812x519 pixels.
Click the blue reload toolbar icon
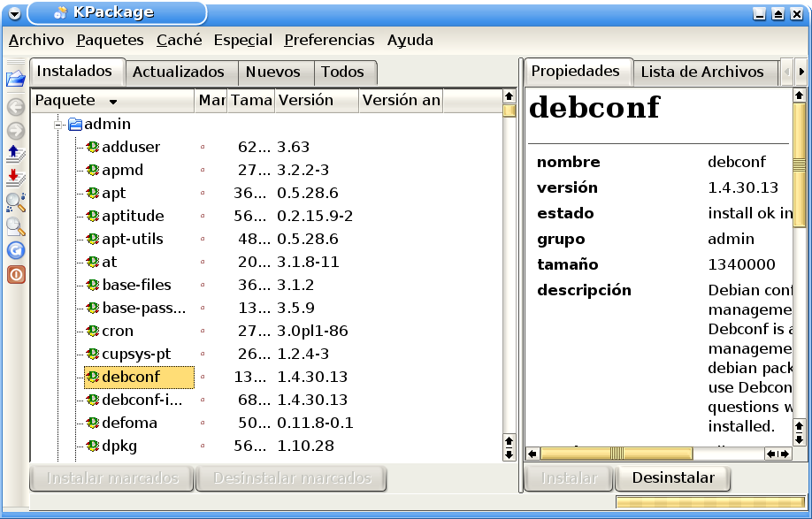click(x=15, y=250)
